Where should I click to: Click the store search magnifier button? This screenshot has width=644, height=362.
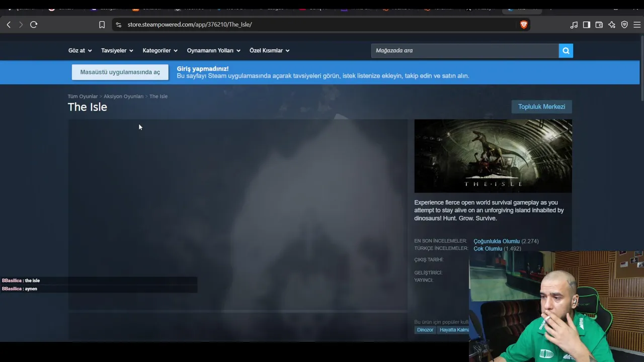point(566,50)
